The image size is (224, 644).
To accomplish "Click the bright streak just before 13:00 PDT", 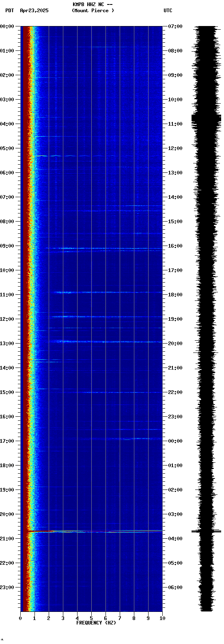I will coord(106,342).
